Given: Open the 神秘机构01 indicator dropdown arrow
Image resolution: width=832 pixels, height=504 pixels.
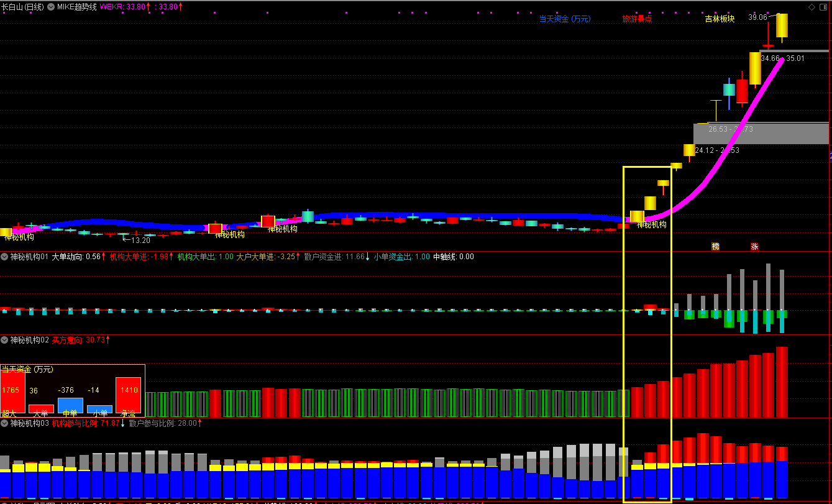Looking at the screenshot, I should tap(4, 257).
